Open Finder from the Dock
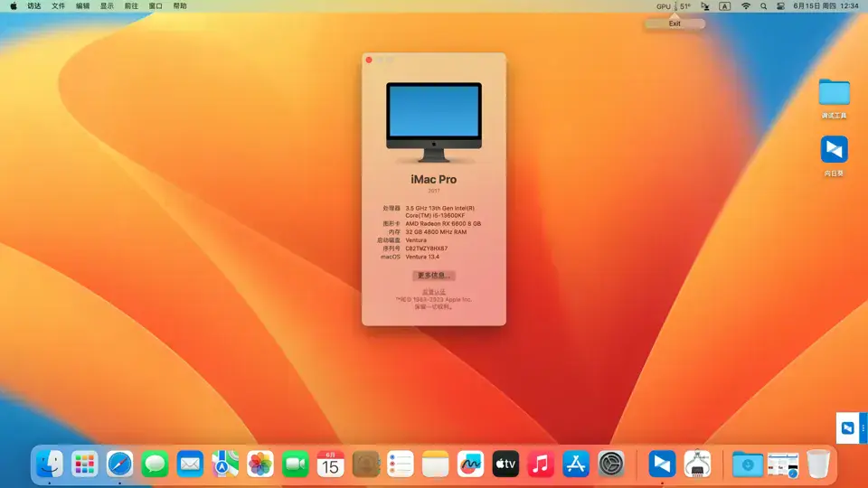 [x=49, y=464]
